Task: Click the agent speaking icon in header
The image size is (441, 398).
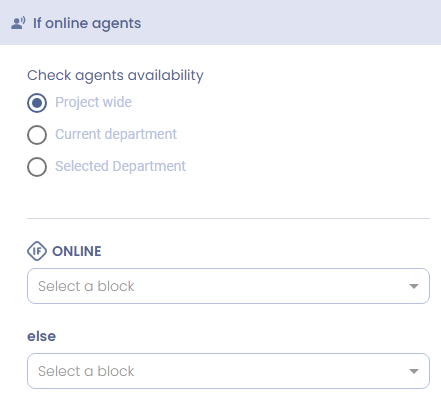Action: pyautogui.click(x=18, y=23)
